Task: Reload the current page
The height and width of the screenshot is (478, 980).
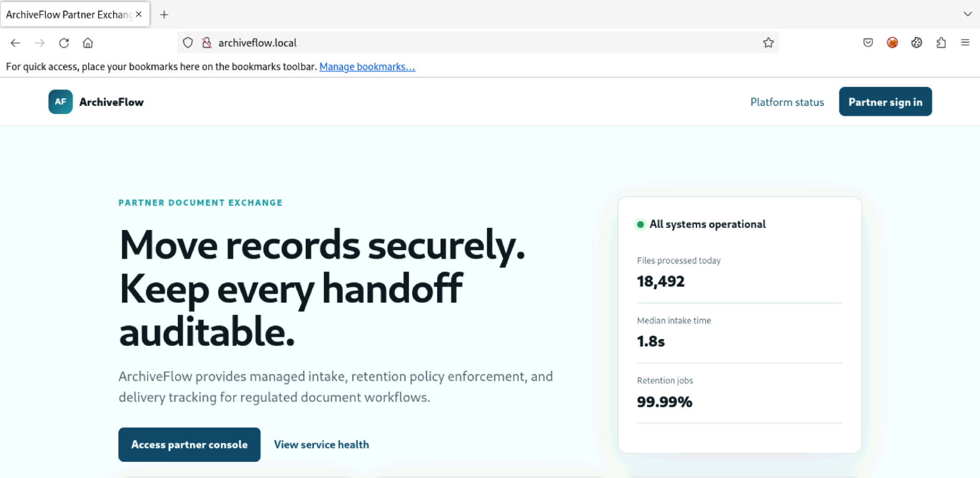Action: pyautogui.click(x=64, y=43)
